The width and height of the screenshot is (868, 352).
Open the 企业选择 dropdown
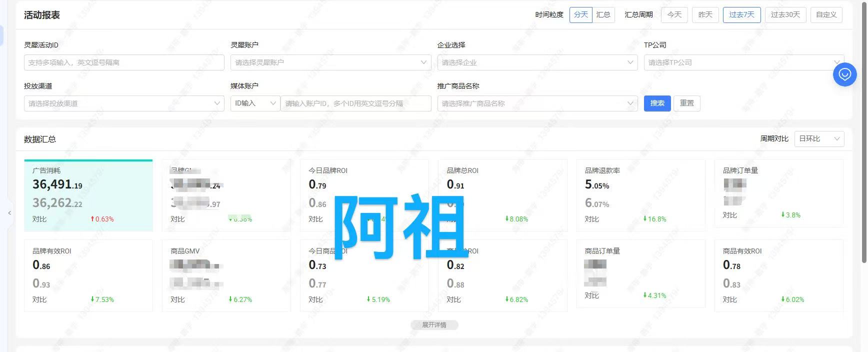(537, 62)
